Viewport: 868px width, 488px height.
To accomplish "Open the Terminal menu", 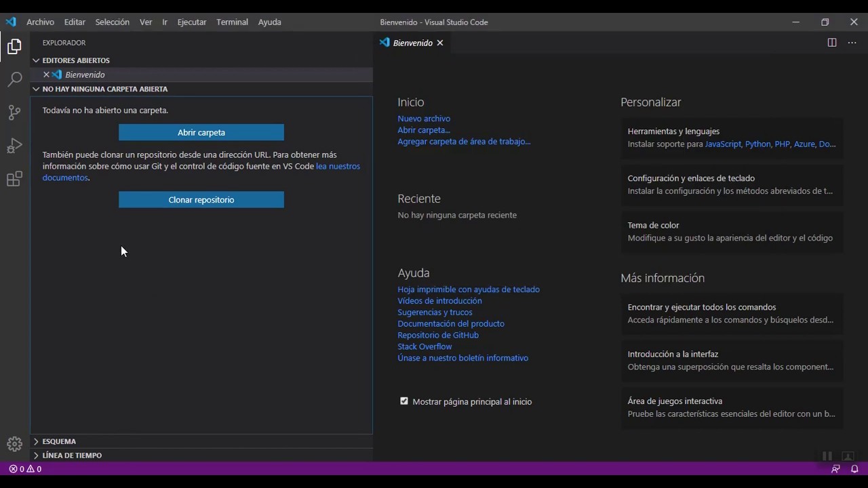I will point(232,22).
